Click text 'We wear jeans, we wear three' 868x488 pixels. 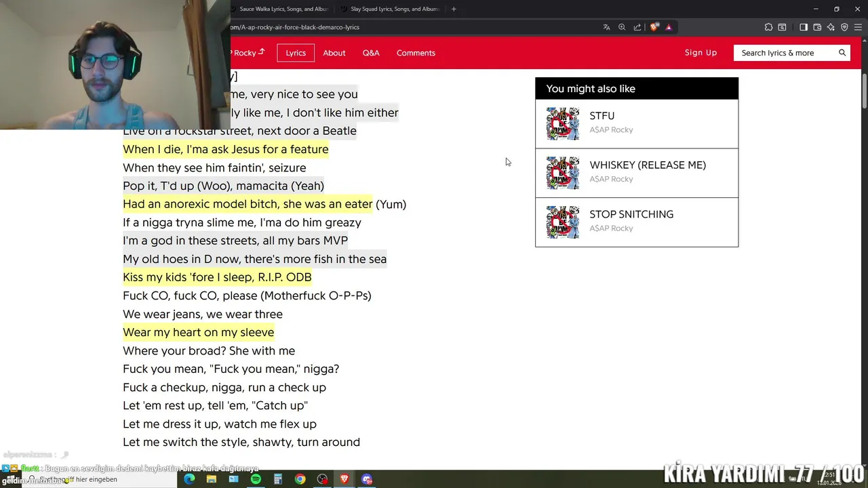(x=203, y=314)
